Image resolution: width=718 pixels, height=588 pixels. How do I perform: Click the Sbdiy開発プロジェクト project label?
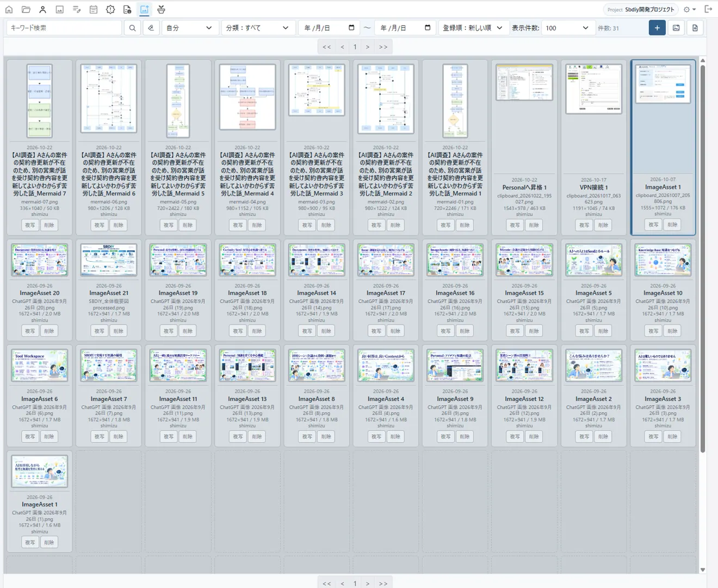tap(649, 9)
